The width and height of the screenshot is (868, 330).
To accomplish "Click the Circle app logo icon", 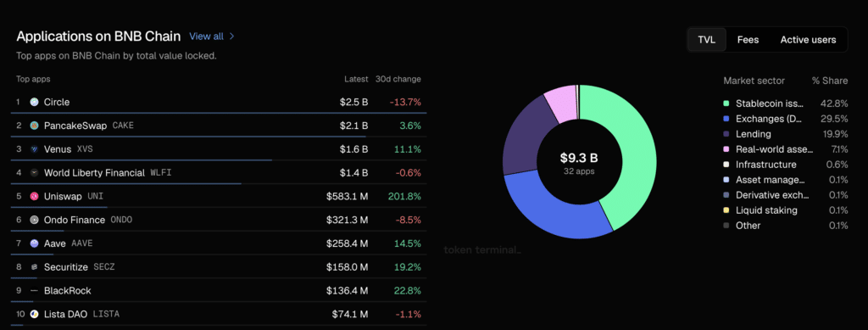I will tap(34, 102).
